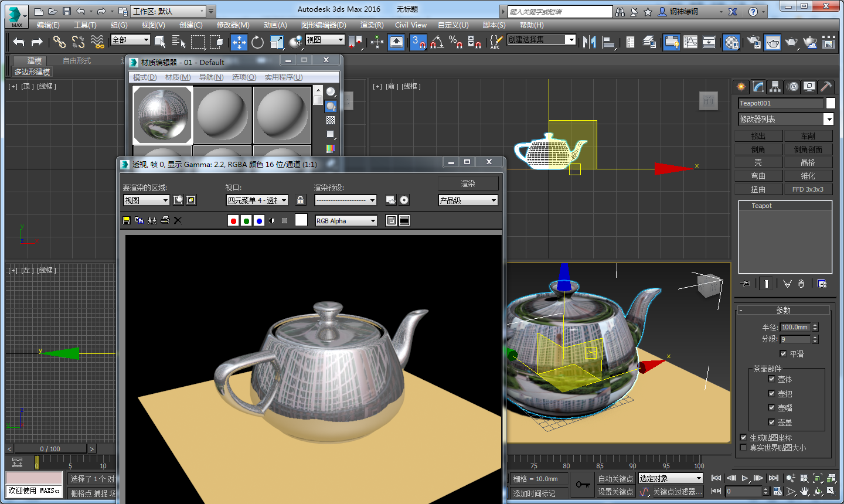Click the 渲染 render button
This screenshot has height=504, width=844.
pyautogui.click(x=468, y=183)
